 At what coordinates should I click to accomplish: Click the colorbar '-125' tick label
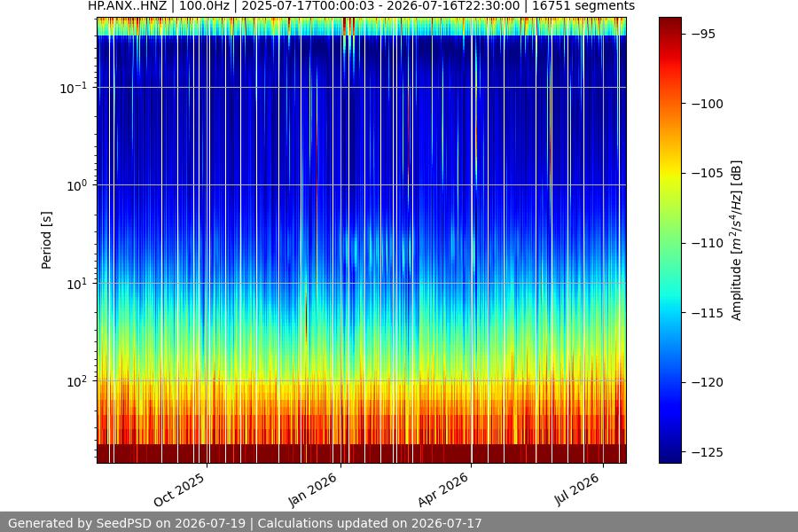coord(708,451)
